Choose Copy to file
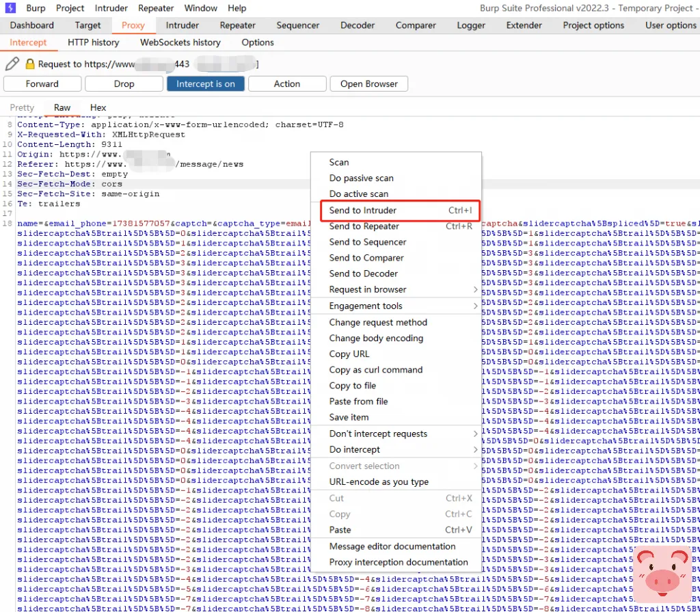700x612 pixels. [x=396, y=386]
